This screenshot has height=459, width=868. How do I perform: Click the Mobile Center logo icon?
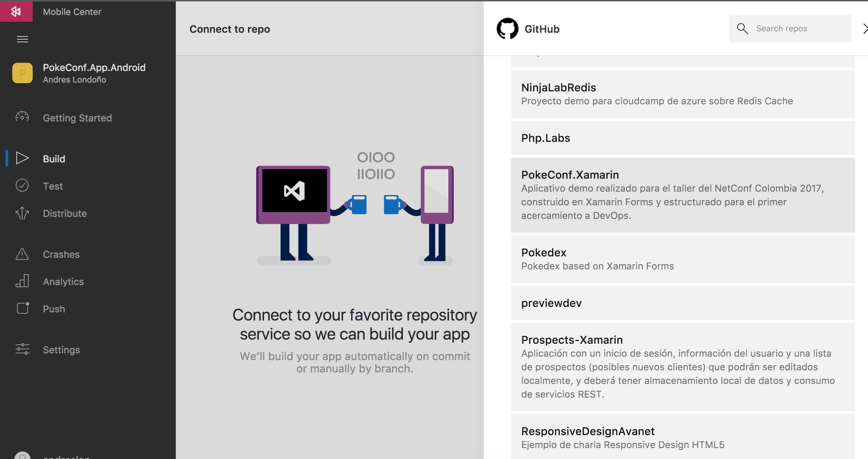click(x=16, y=11)
